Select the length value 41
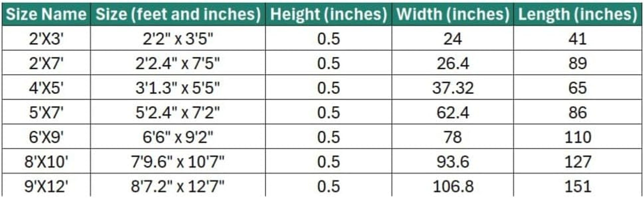This screenshot has width=644, height=198. tap(578, 39)
